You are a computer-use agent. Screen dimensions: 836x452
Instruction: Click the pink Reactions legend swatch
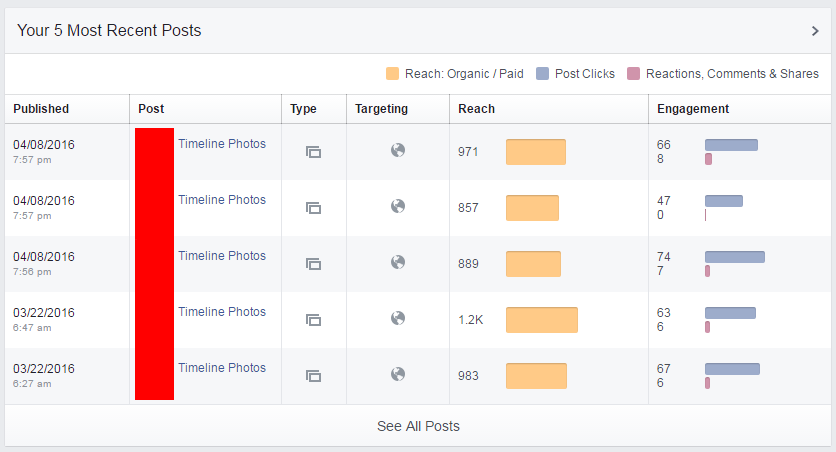[x=633, y=74]
